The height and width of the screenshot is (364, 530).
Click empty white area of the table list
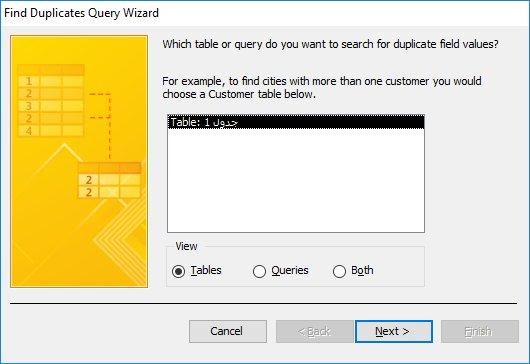[x=296, y=179]
